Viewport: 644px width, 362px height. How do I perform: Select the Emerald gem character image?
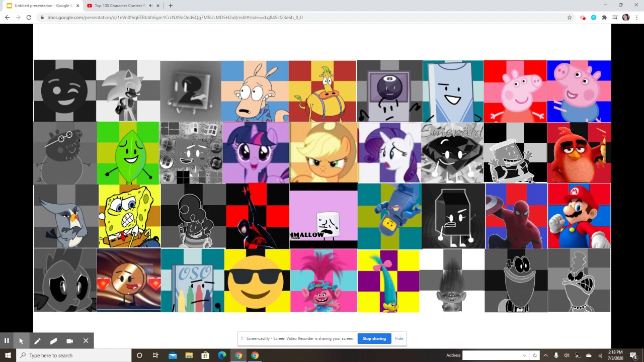pos(452,153)
